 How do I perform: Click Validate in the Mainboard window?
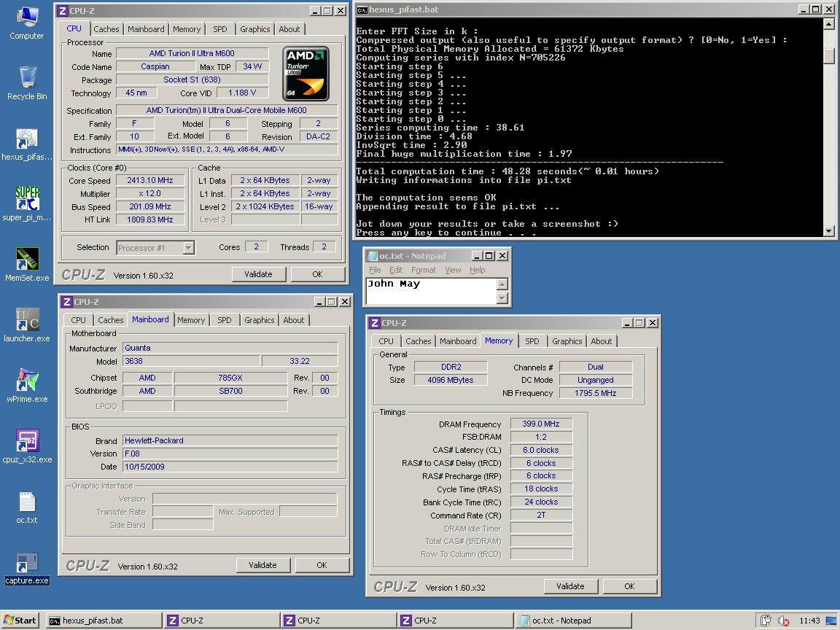click(x=262, y=565)
